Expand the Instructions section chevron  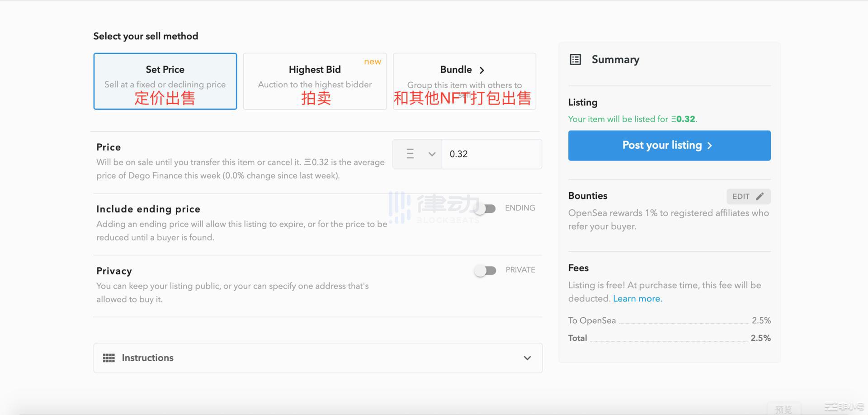click(x=527, y=358)
